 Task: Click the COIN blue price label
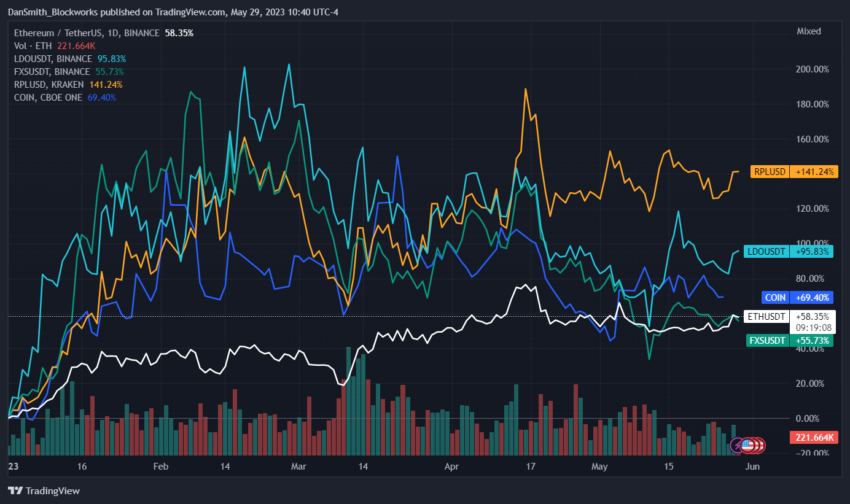pyautogui.click(x=775, y=298)
